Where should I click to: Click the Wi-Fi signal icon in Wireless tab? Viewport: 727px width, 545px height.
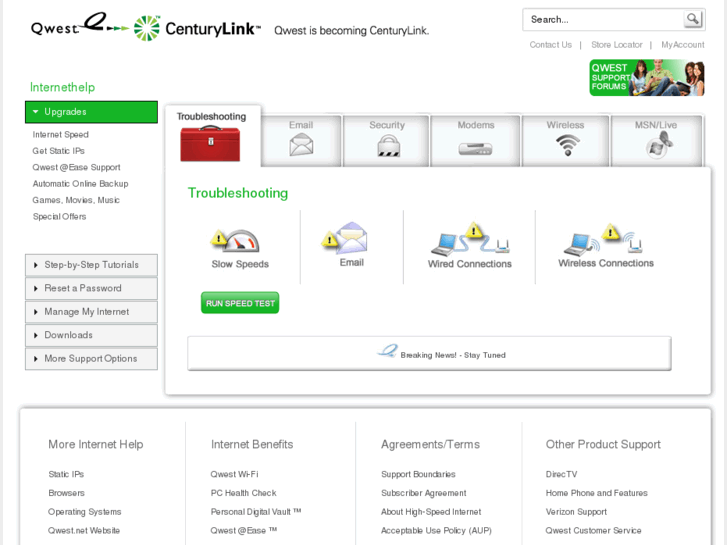(x=567, y=145)
